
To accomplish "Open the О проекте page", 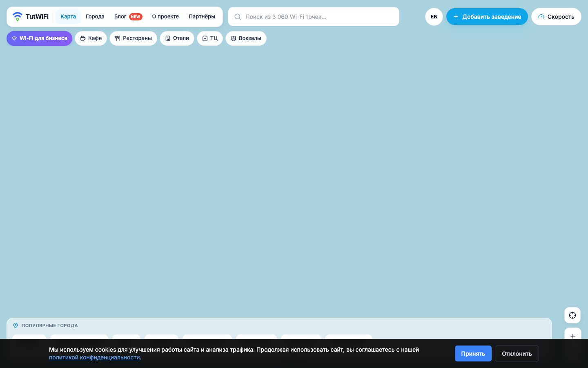I will [x=165, y=17].
